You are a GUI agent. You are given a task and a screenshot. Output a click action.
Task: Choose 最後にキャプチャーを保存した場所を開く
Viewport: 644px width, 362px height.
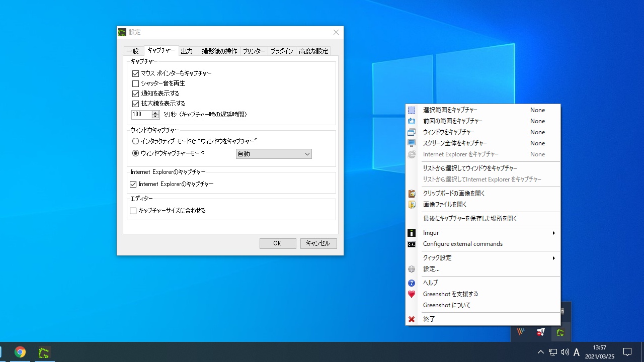point(483,219)
